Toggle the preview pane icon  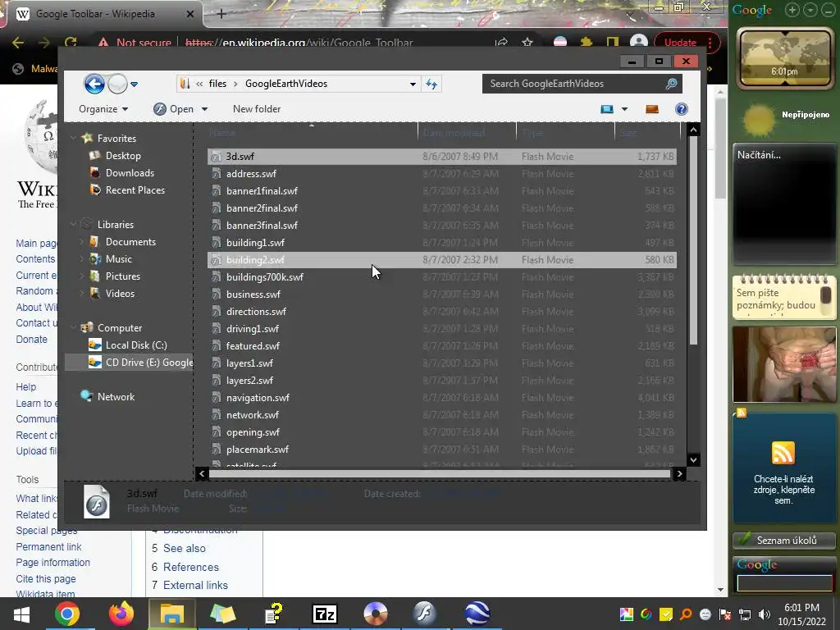pyautogui.click(x=652, y=109)
